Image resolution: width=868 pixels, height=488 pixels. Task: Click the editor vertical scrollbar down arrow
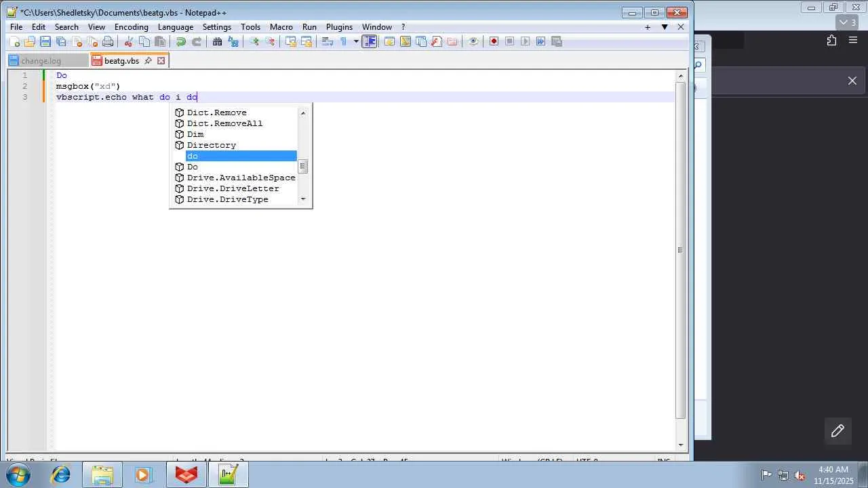682,445
